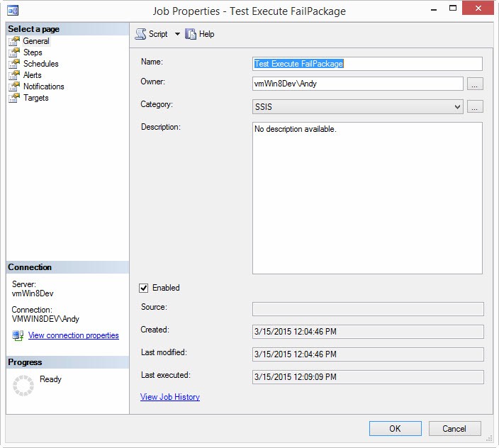Click the Notifications page icon
This screenshot has width=499, height=448.
(x=14, y=86)
